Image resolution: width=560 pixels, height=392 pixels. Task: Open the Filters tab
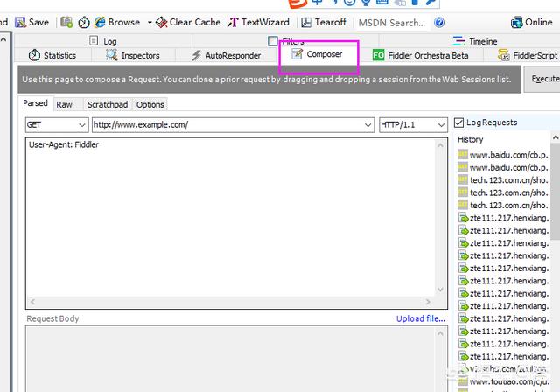coord(285,41)
